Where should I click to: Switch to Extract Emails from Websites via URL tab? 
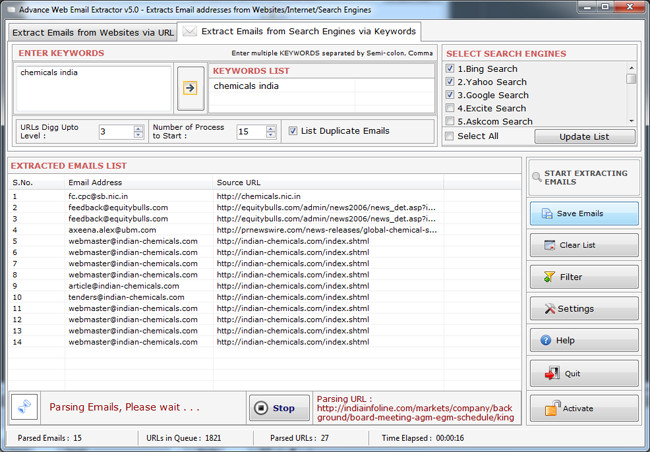coord(93,32)
